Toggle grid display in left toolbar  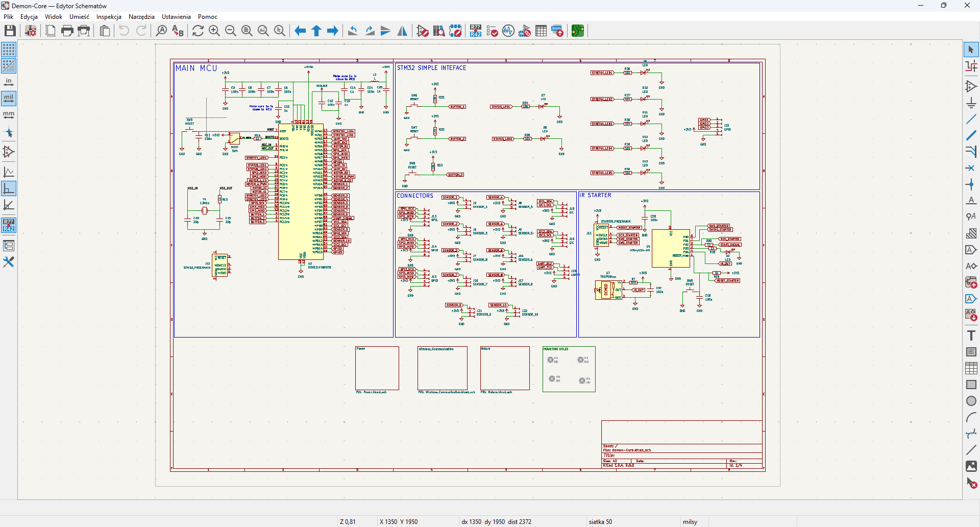(x=9, y=50)
